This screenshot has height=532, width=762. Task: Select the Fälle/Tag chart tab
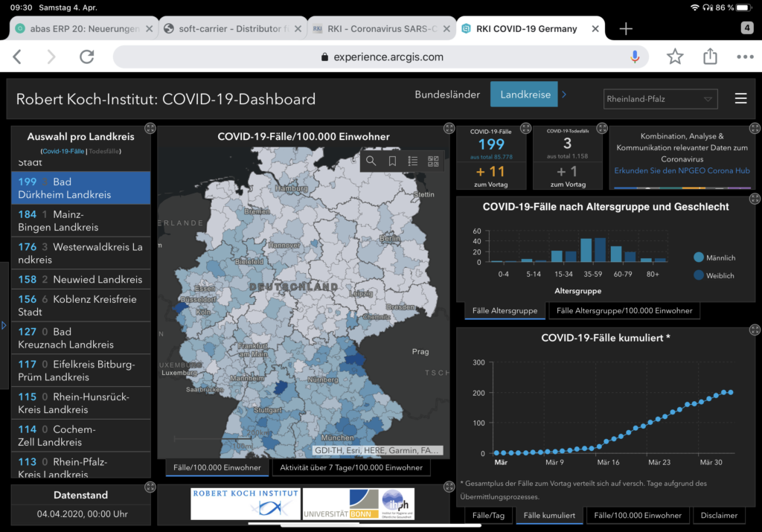489,515
